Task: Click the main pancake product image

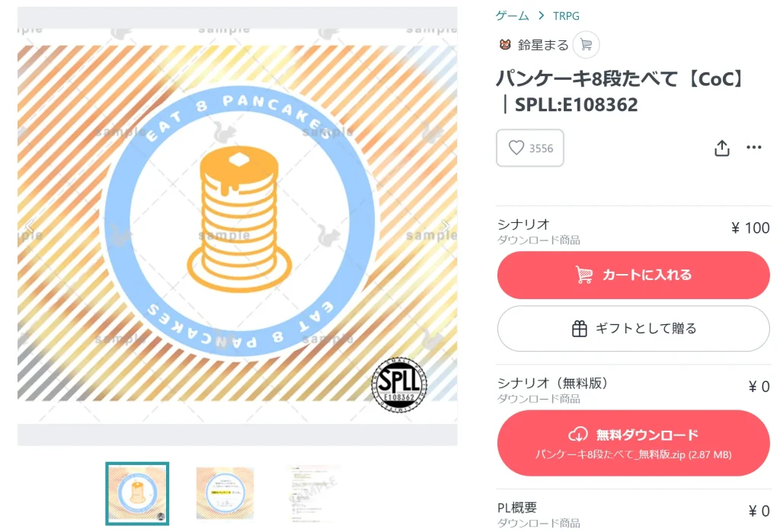Action: click(238, 226)
